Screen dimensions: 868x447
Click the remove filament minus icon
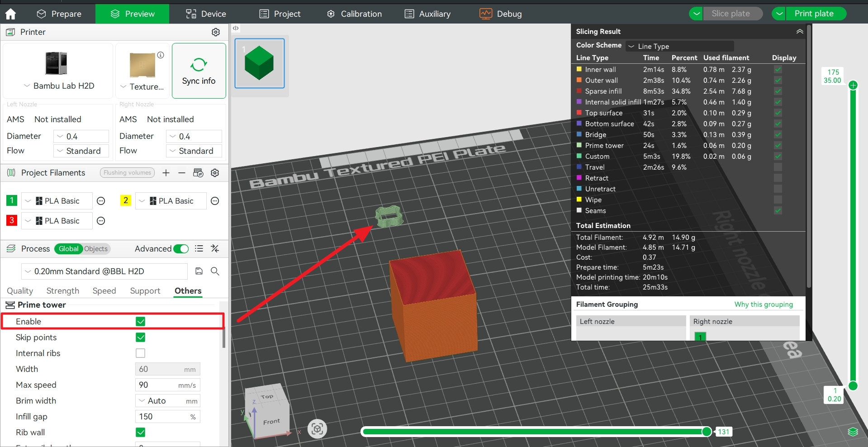point(182,173)
